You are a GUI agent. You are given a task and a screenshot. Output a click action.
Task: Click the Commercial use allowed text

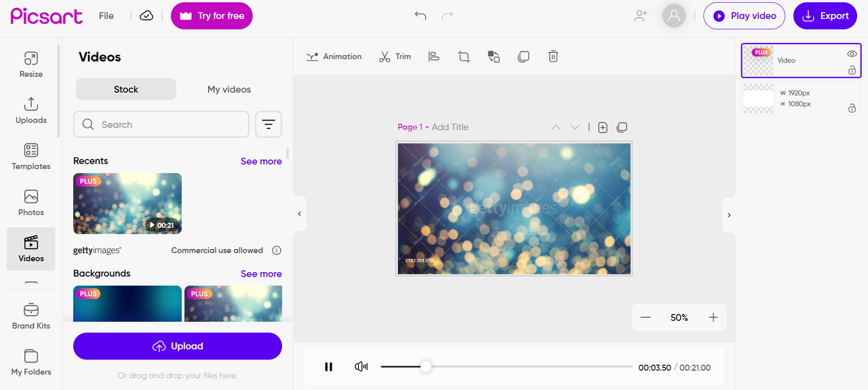pos(217,250)
